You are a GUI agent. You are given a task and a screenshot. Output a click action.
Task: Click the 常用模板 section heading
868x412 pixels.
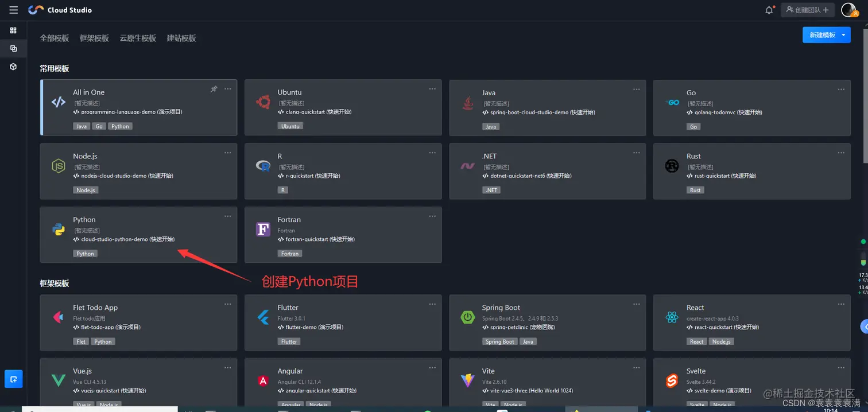(x=55, y=69)
